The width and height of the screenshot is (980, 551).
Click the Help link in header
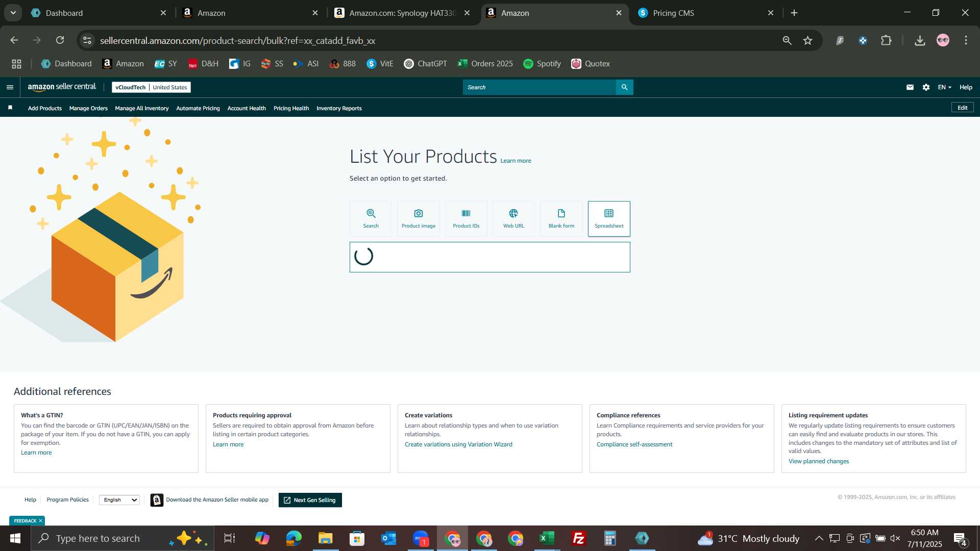[966, 87]
